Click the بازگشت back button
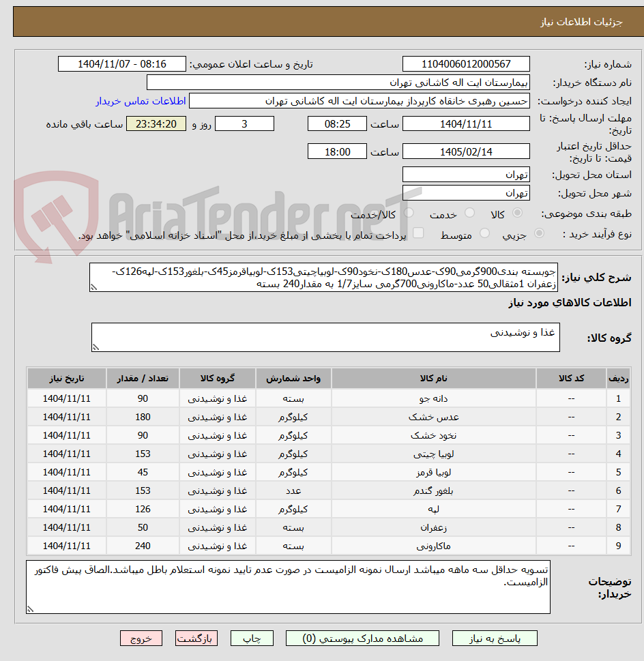The image size is (644, 661). (x=196, y=638)
